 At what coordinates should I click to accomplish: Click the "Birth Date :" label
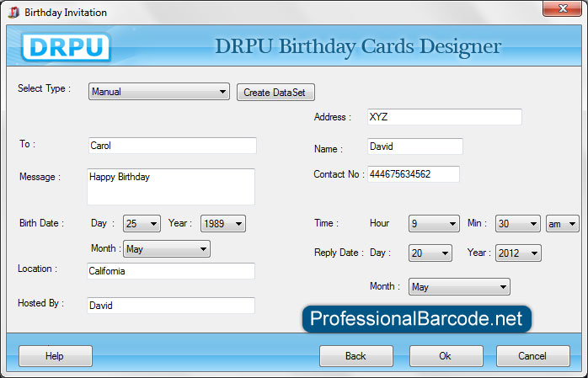(x=41, y=223)
